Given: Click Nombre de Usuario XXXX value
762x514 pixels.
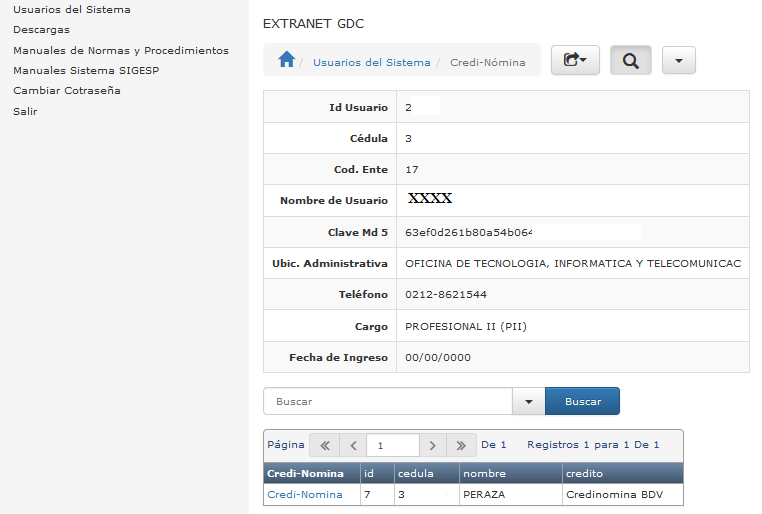Looking at the screenshot, I should (430, 198).
